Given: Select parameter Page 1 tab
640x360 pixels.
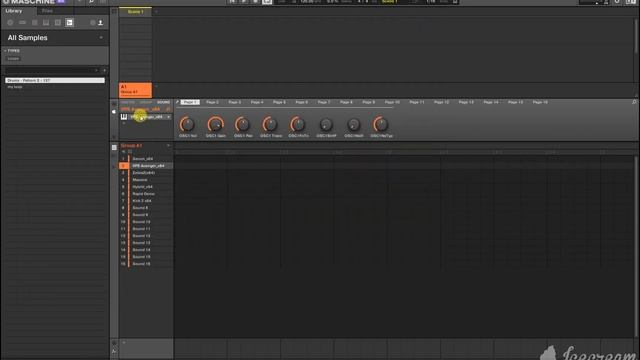Looking at the screenshot, I should (190, 102).
